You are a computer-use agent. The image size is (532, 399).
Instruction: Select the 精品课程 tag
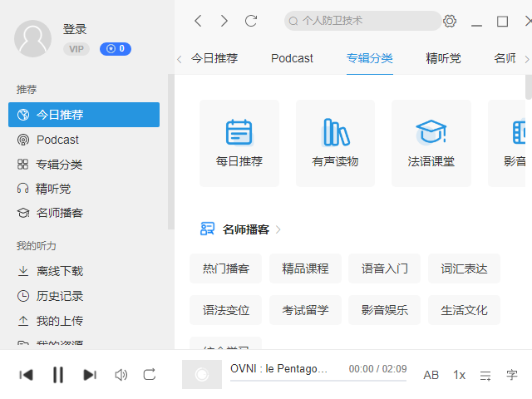[x=305, y=268]
